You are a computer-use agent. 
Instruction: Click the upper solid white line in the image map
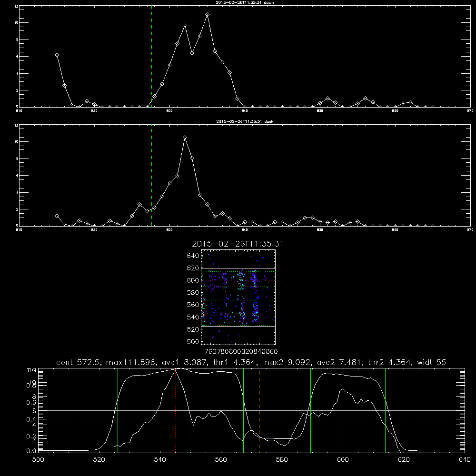[238, 268]
